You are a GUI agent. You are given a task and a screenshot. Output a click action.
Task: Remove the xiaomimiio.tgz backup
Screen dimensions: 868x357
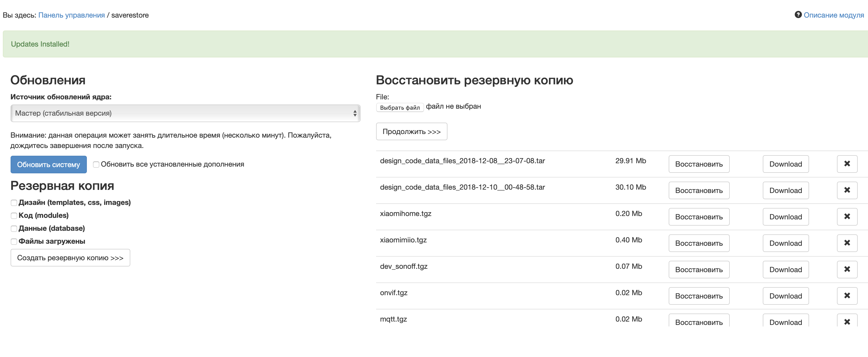(x=847, y=243)
